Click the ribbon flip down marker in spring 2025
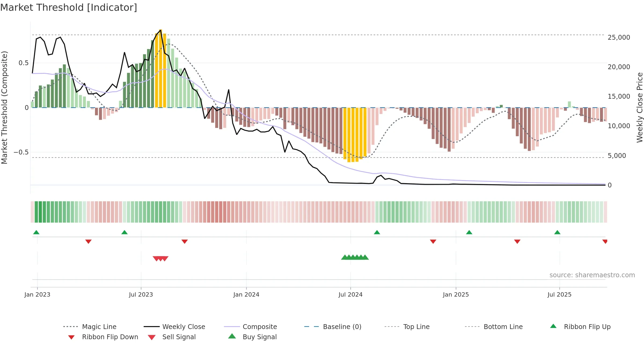Viewport: 644px width, 362px height. point(517,242)
